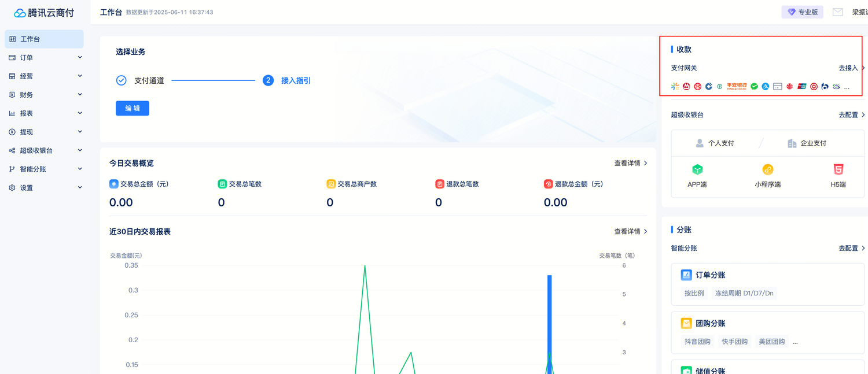Select 个人支付 tab in 超级收银台
The image size is (868, 374).
tap(715, 143)
